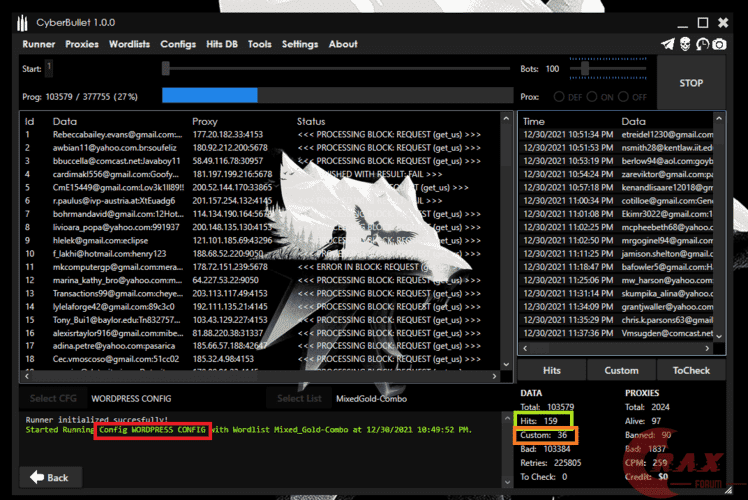This screenshot has height=500, width=748.
Task: Click the data list scroll-right arrow
Action: [494, 376]
